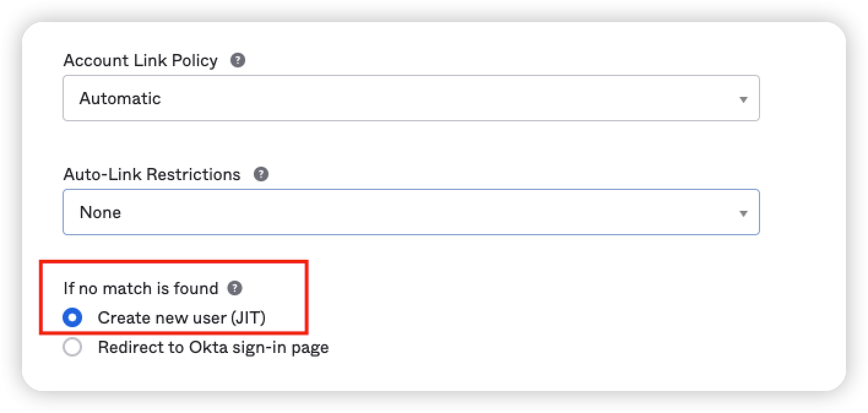868x413 pixels.
Task: Click the arrow icon in the None dropdown
Action: coord(743,213)
